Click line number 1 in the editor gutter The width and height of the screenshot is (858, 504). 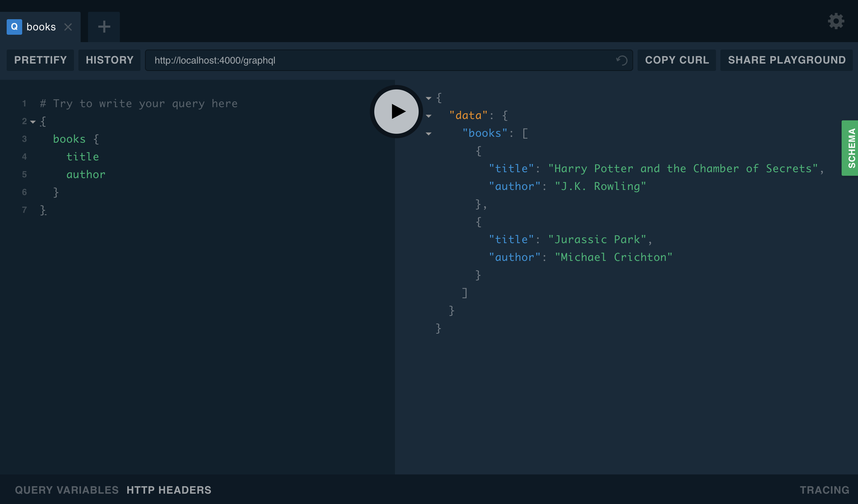(x=24, y=103)
